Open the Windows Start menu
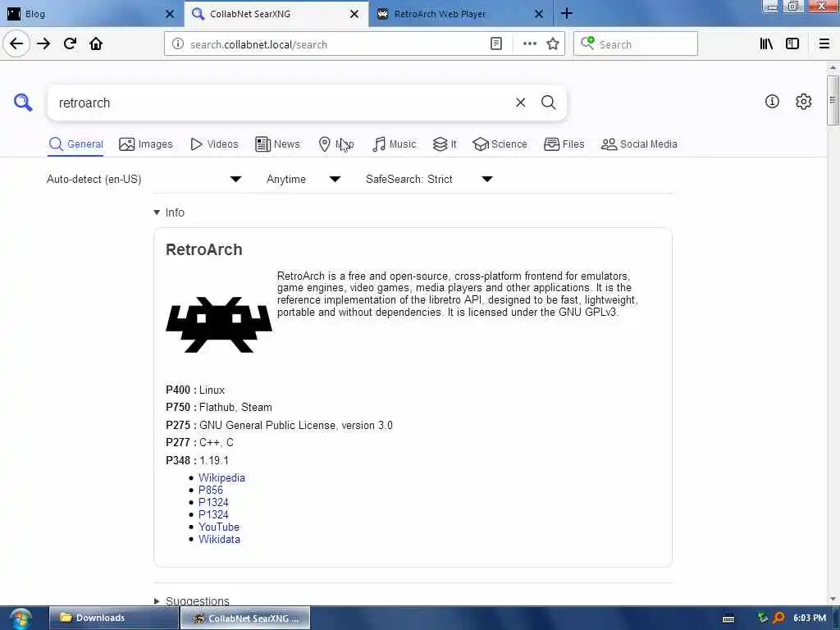Image resolution: width=840 pixels, height=630 pixels. tap(20, 619)
